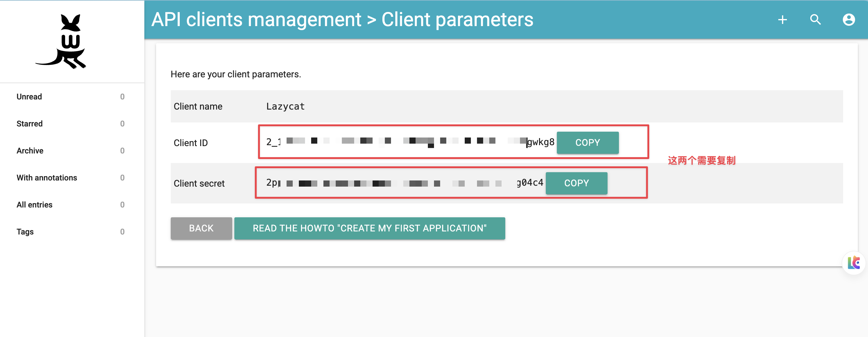This screenshot has width=868, height=337.
Task: Open the search magnifier icon
Action: [x=815, y=20]
